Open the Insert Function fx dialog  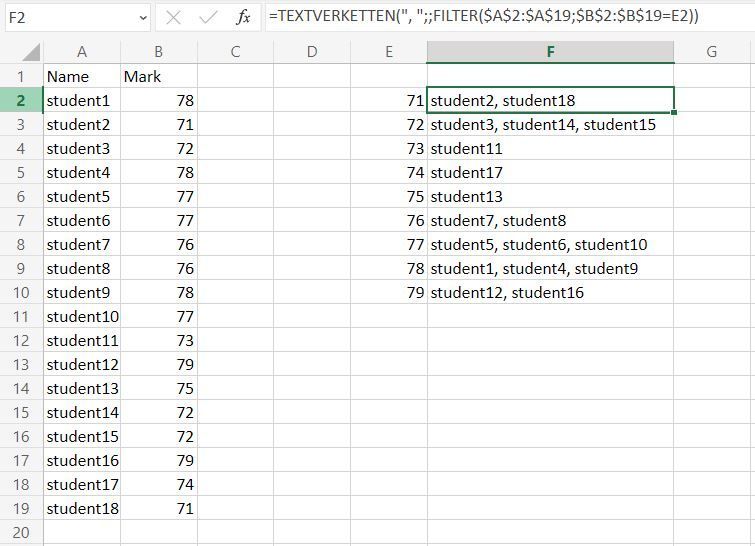(x=243, y=18)
